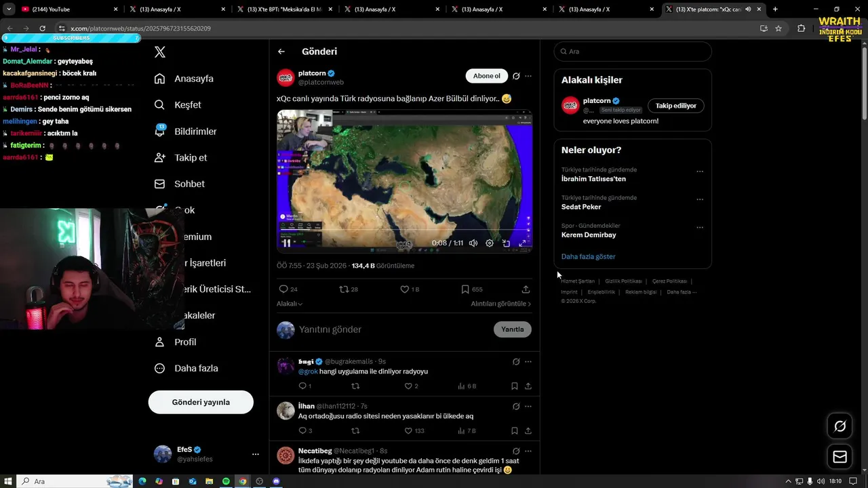Viewport: 868px width, 488px height.
Task: Open Sedat Peker trend
Action: [x=581, y=207]
